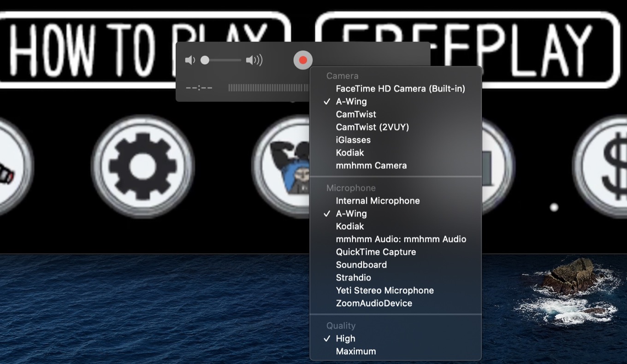Switch the microphone to Kodiak
627x364 pixels.
(350, 226)
